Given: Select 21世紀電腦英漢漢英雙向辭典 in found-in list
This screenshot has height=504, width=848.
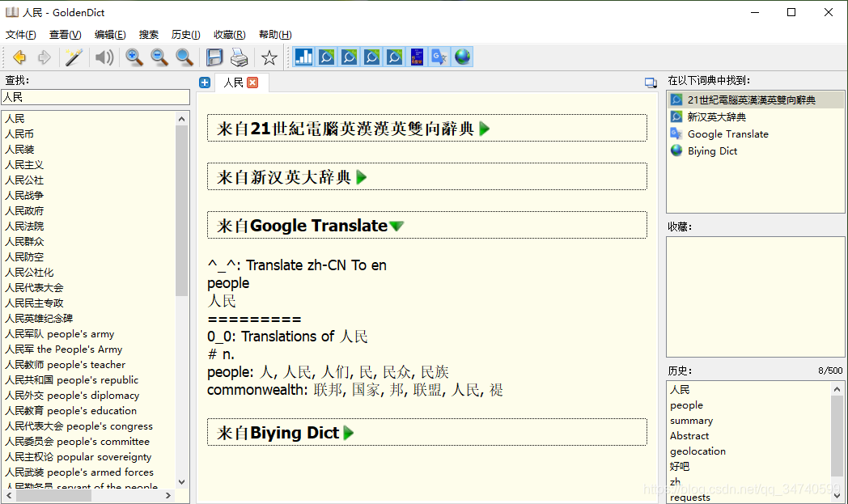Looking at the screenshot, I should coord(755,100).
